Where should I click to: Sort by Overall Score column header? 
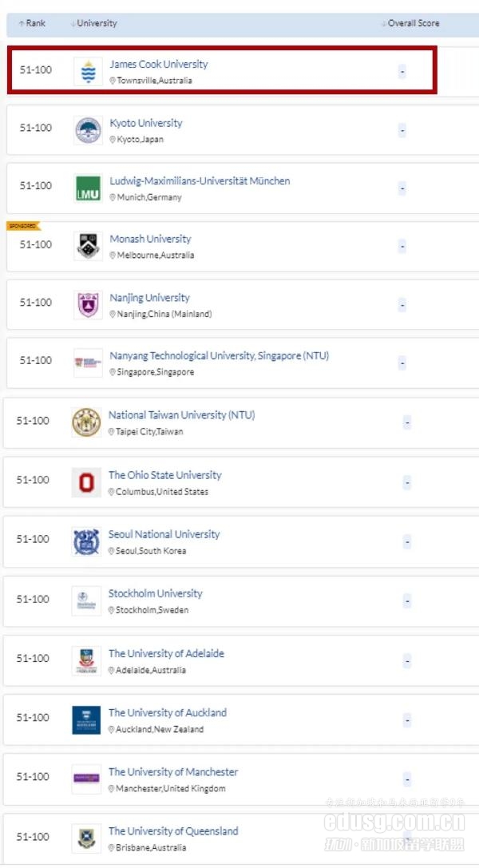pos(410,23)
